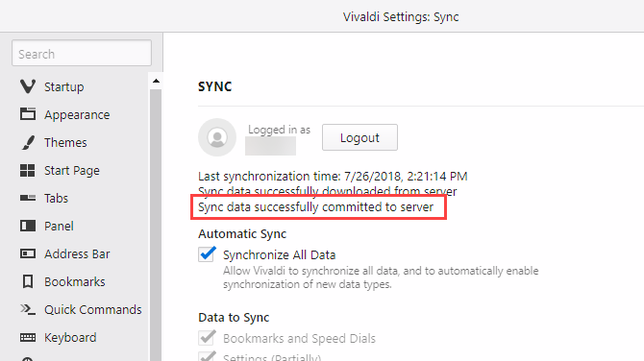The image size is (644, 361).
Task: Click the user avatar picture
Action: (x=217, y=137)
